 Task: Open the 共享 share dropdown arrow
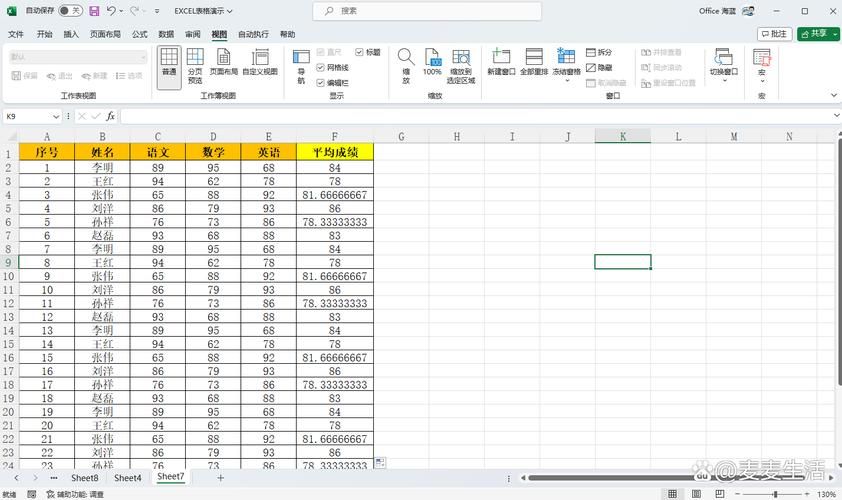[835, 34]
